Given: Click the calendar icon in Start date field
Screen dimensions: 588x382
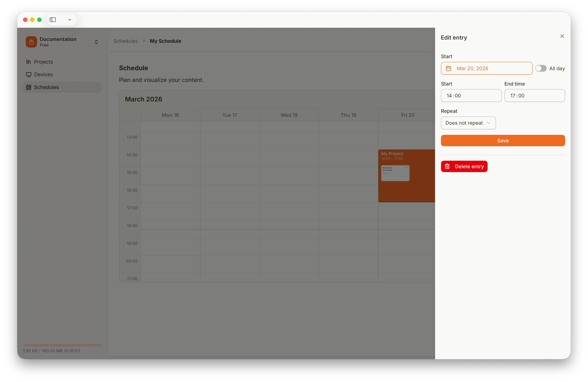Looking at the screenshot, I should tap(448, 68).
